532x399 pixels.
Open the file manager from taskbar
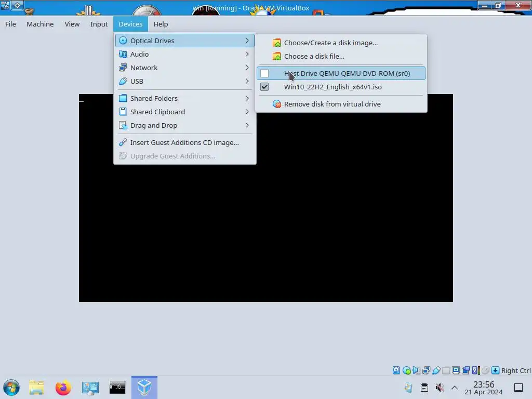[x=36, y=388]
